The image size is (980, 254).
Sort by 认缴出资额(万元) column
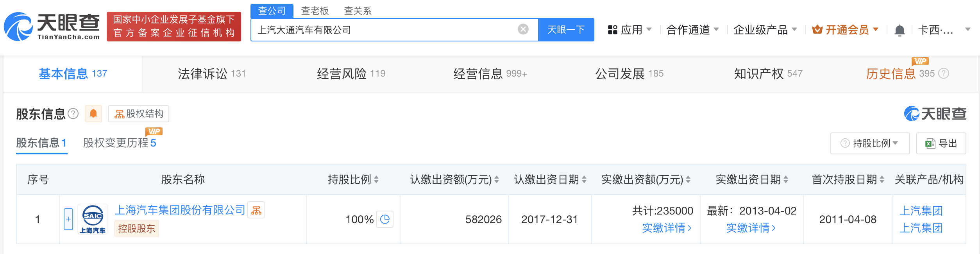click(x=497, y=179)
